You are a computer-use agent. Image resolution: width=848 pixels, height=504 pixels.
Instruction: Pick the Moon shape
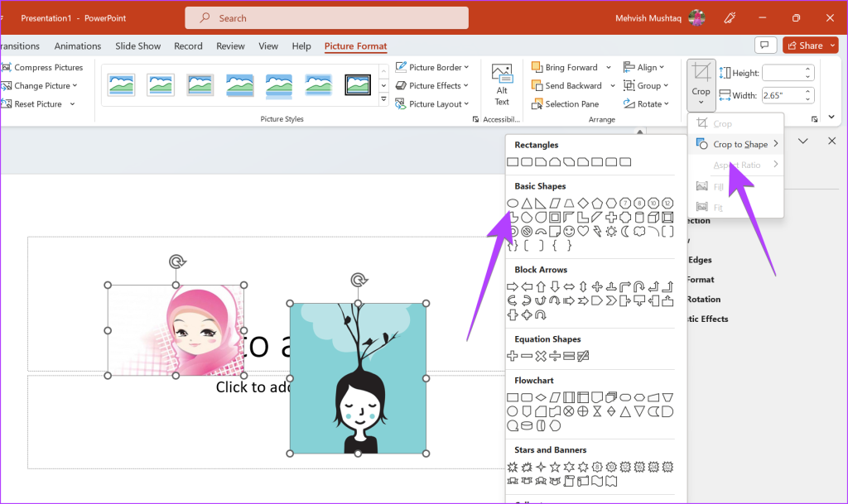point(625,231)
